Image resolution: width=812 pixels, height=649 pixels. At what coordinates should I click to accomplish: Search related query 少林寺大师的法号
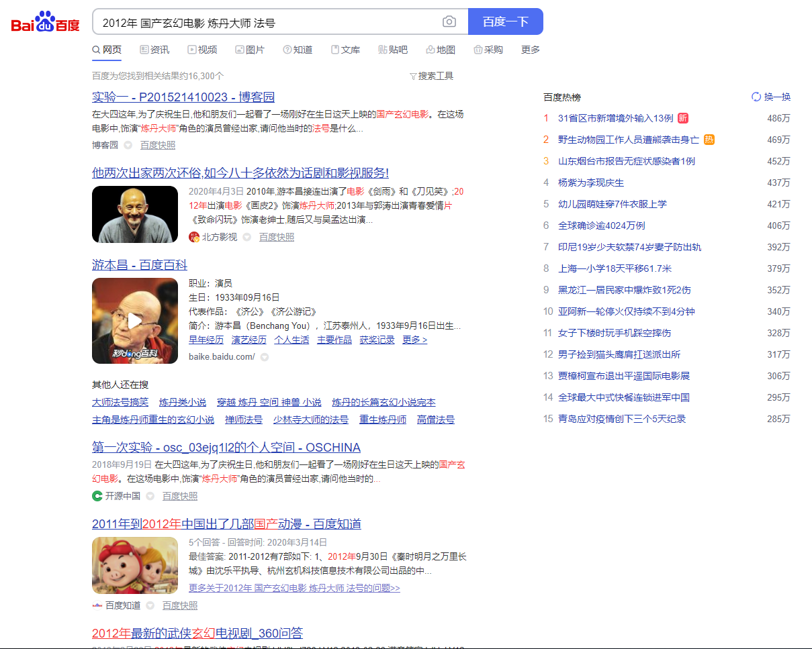[x=310, y=419]
